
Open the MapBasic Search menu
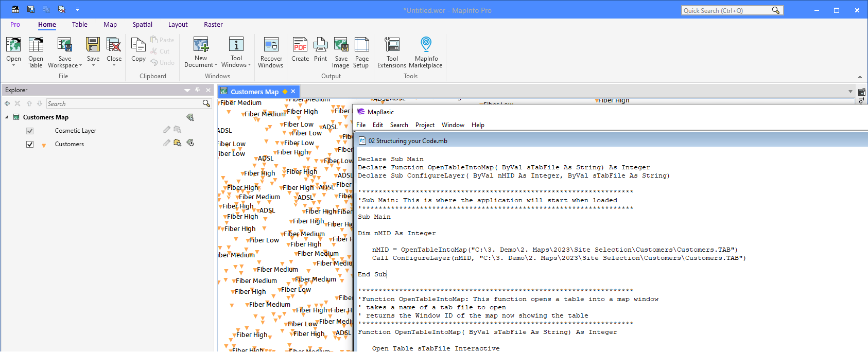point(399,125)
